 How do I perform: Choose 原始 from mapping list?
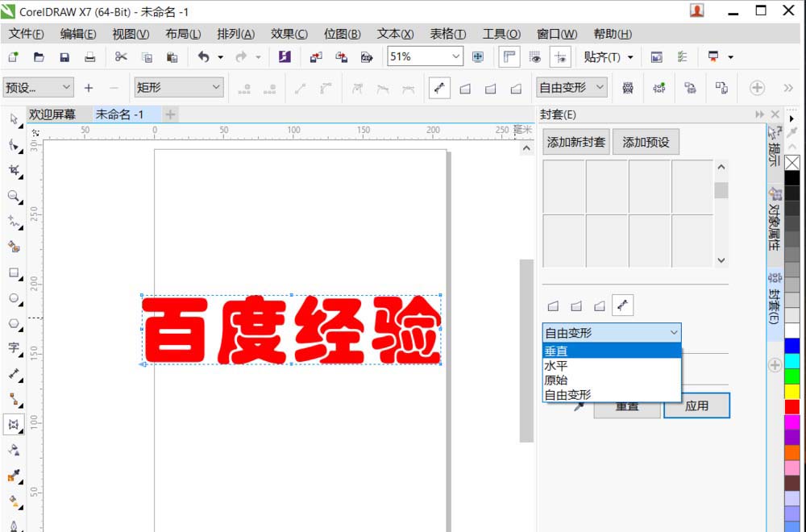pos(612,380)
